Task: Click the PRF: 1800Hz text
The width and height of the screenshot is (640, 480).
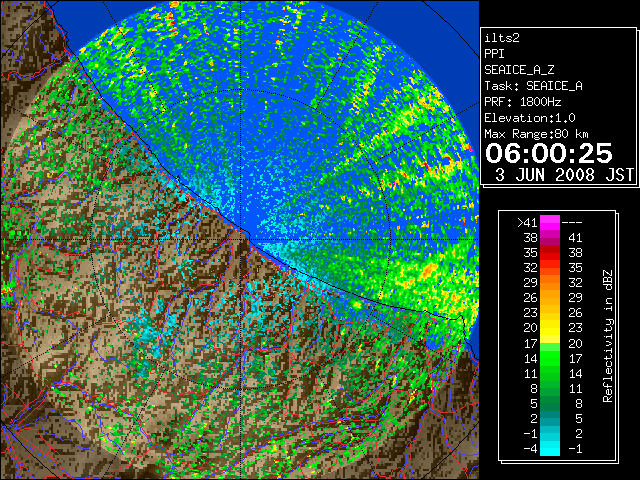Action: [x=523, y=102]
